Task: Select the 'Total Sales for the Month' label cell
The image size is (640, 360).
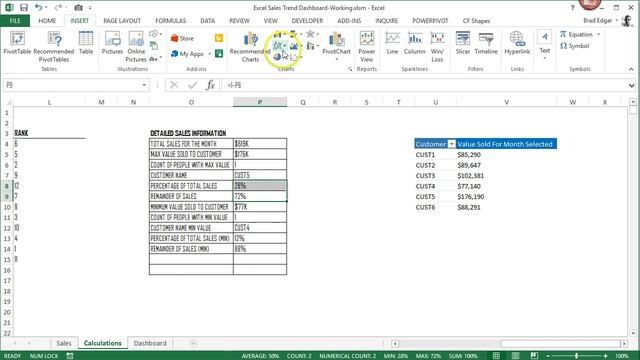Action: pyautogui.click(x=191, y=144)
